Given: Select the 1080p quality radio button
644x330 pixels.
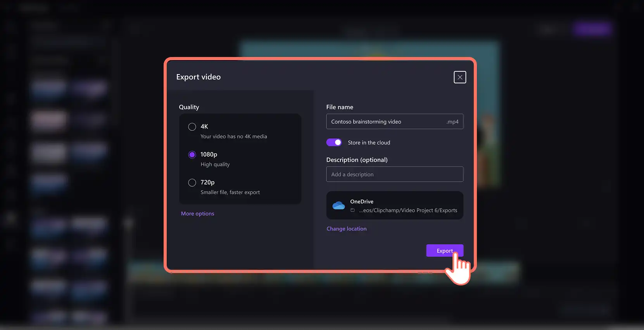Looking at the screenshot, I should pos(192,155).
